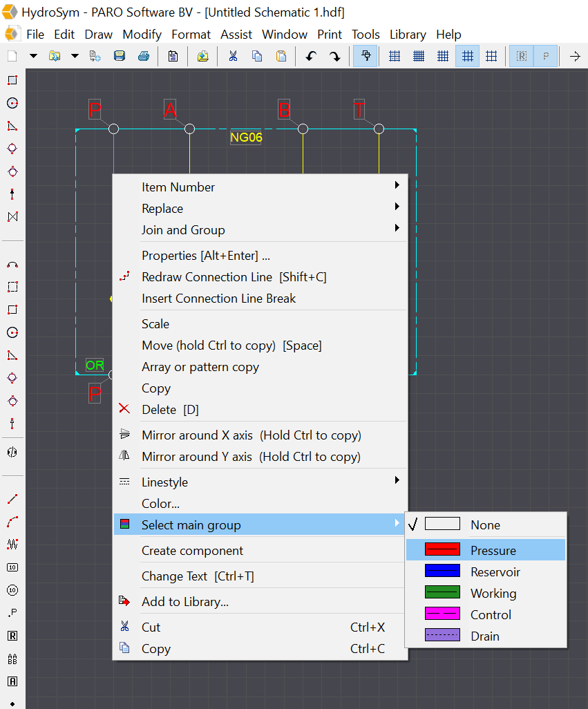Choose Redraw Connection Line from context menu
Viewport: 588px width, 709px height.
(x=260, y=276)
